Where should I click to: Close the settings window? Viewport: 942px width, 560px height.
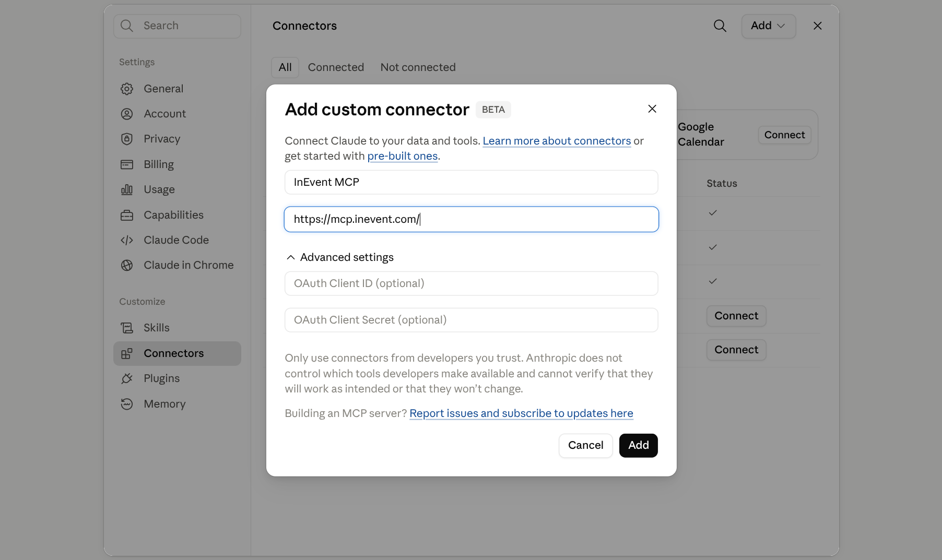coord(818,26)
